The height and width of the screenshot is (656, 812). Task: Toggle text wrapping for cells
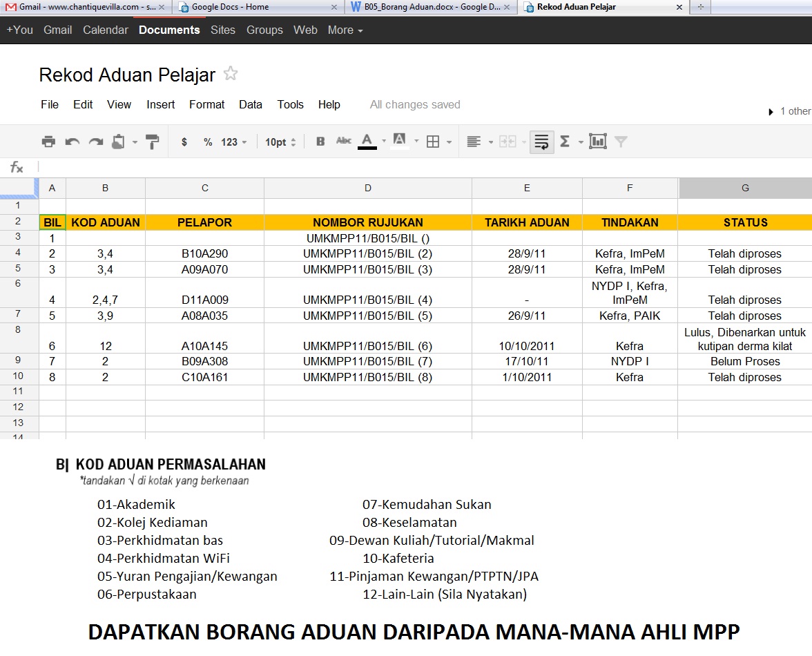pos(541,141)
